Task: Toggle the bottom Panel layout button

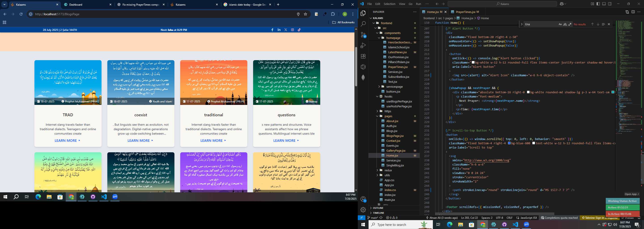Action: click(604, 4)
